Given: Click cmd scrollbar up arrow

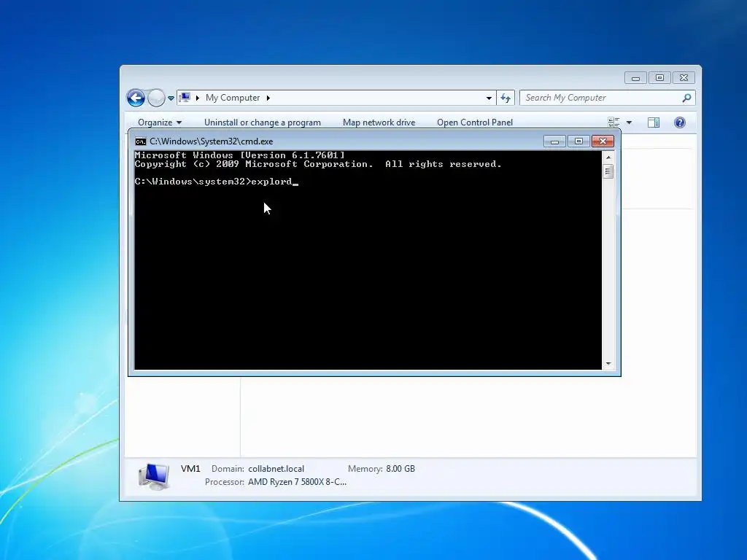Looking at the screenshot, I should (608, 157).
